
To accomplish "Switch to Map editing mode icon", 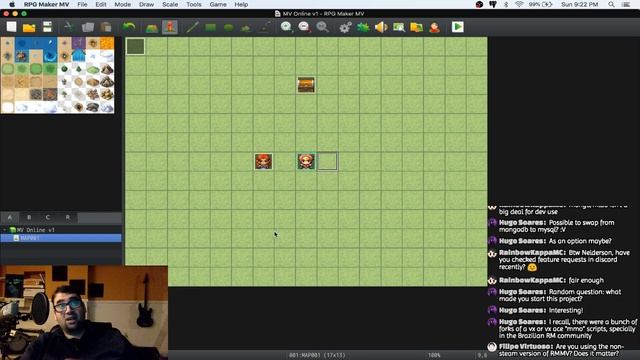I will [x=152, y=27].
